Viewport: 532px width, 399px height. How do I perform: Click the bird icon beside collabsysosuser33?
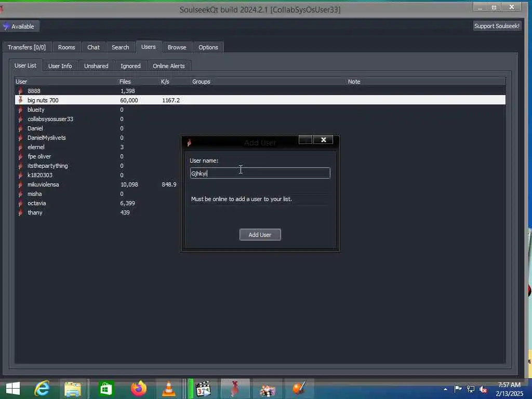pyautogui.click(x=20, y=119)
